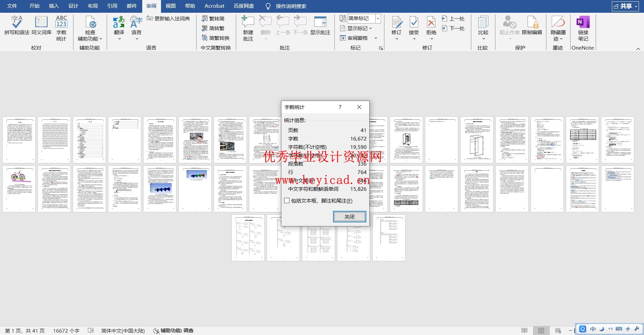
Task: Switch to the Layout (布局) tab
Action: tap(93, 6)
